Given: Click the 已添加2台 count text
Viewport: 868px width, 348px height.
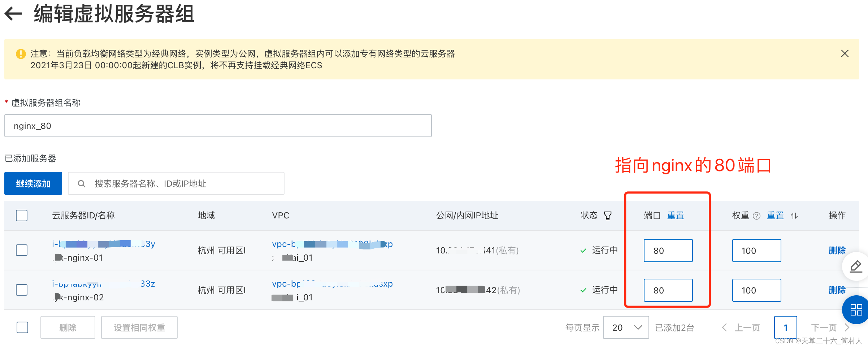Looking at the screenshot, I should click(674, 328).
